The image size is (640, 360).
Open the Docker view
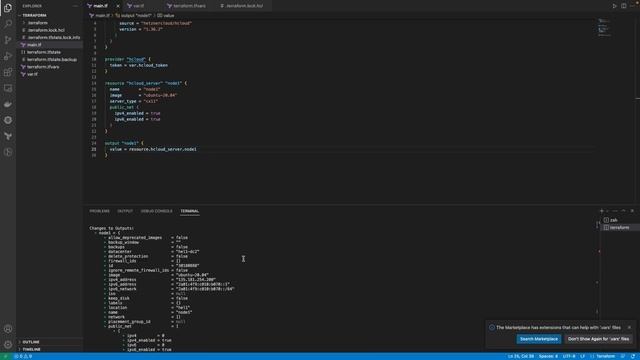tap(8, 104)
